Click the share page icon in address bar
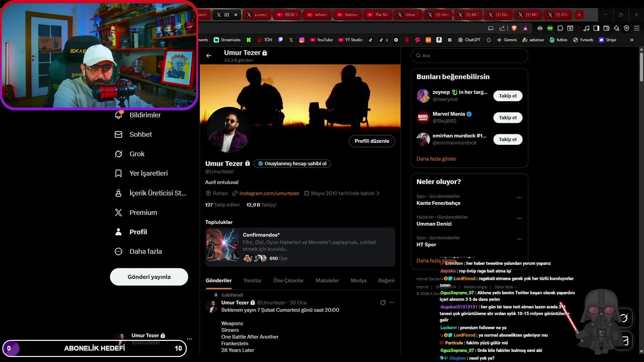The height and width of the screenshot is (362, 644). (x=502, y=28)
